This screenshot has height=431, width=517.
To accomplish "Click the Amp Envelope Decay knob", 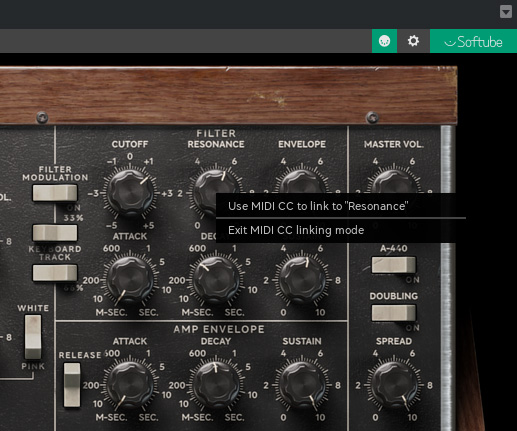I will pos(216,385).
